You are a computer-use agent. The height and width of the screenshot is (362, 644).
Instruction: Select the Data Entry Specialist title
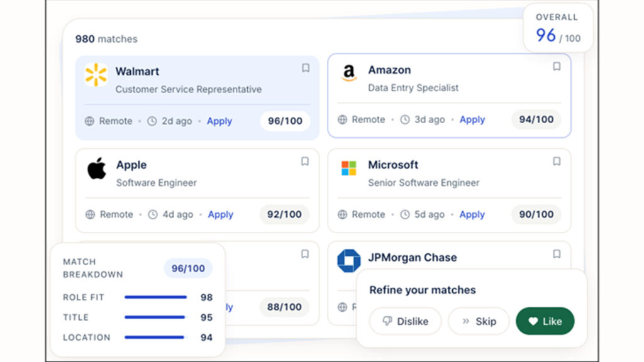click(413, 87)
